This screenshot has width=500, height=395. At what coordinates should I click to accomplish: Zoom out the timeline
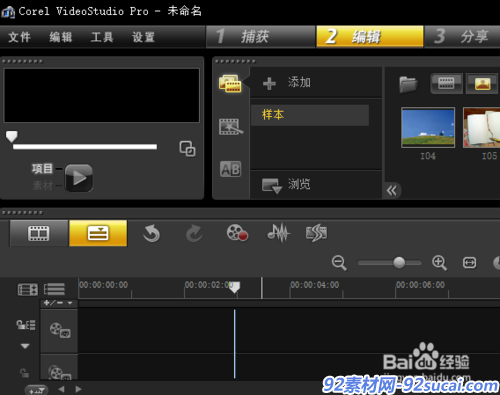tap(339, 263)
